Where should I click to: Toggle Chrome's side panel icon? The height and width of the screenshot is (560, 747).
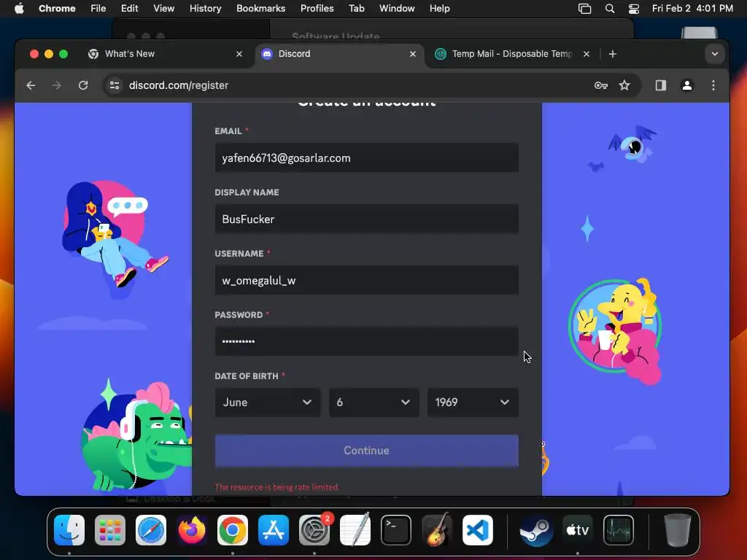click(660, 85)
